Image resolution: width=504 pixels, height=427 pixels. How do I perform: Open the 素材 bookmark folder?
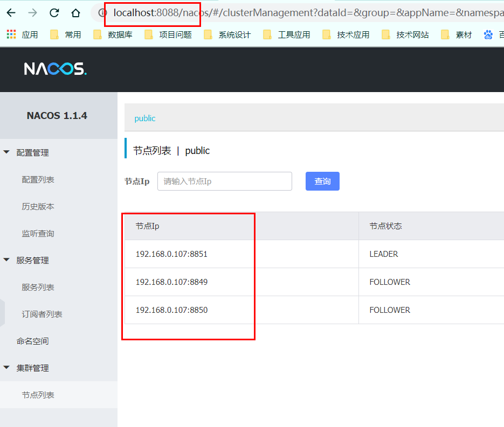pyautogui.click(x=457, y=34)
